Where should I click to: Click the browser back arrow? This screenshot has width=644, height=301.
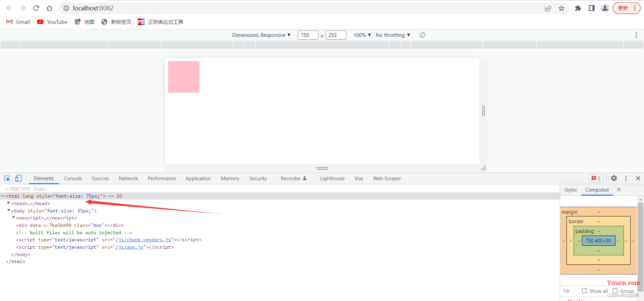tap(9, 8)
